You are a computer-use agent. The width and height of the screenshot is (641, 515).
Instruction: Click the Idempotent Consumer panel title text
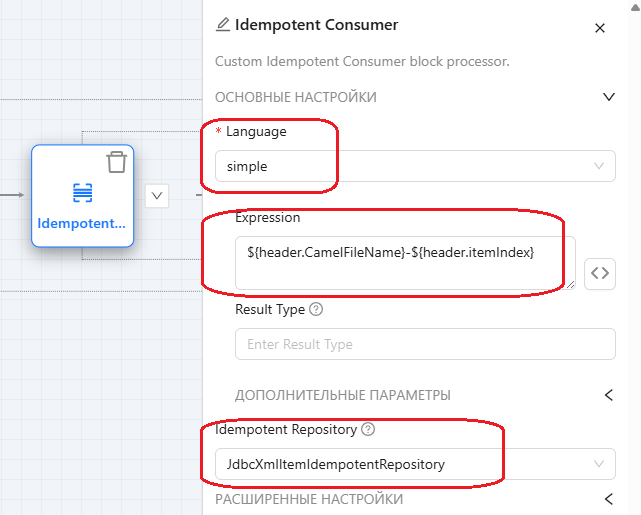point(316,25)
